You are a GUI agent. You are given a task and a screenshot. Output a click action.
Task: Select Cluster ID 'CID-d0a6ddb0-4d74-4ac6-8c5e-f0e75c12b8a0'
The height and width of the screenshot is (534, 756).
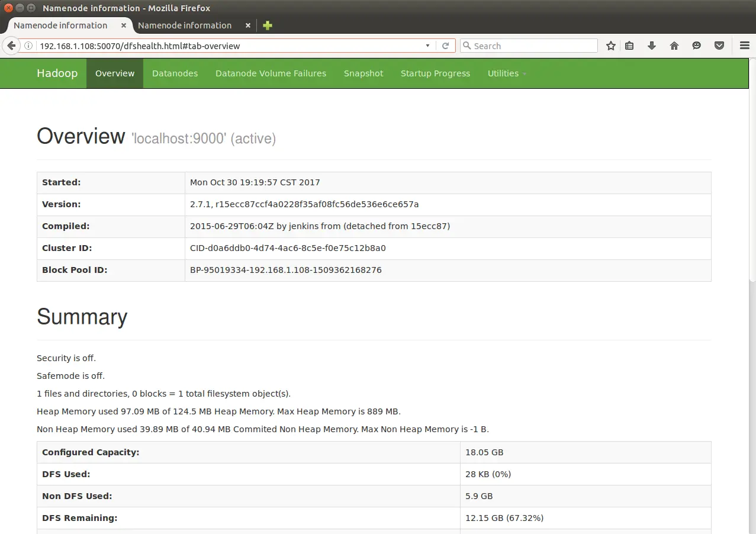[x=288, y=248]
